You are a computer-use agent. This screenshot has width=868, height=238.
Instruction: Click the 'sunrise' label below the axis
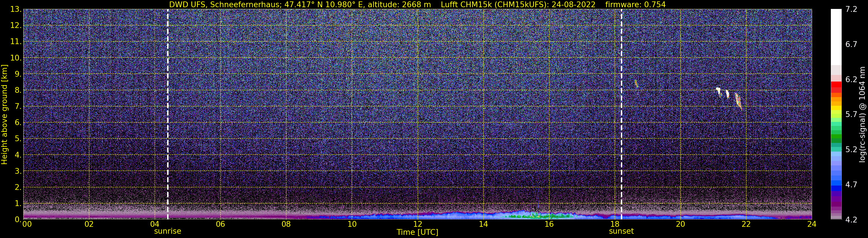point(167,231)
